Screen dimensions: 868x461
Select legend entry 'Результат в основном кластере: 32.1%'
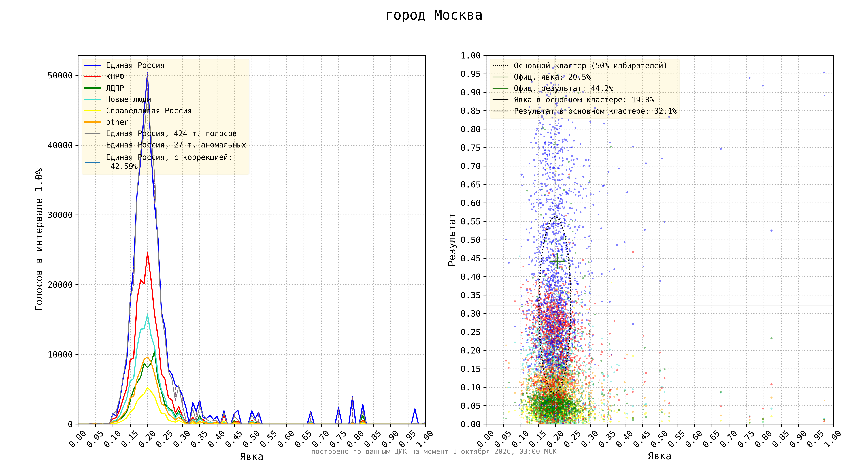point(595,111)
